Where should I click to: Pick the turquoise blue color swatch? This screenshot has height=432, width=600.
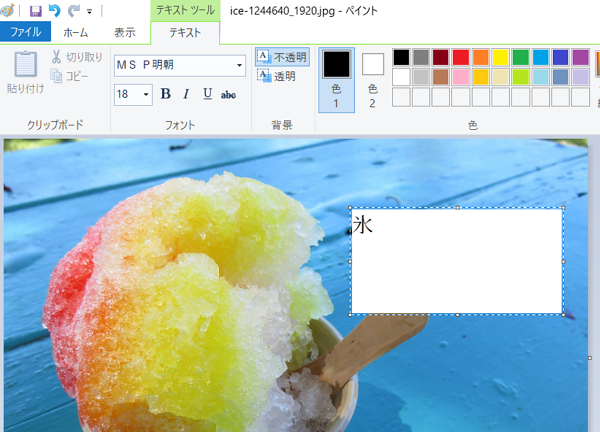[x=541, y=57]
